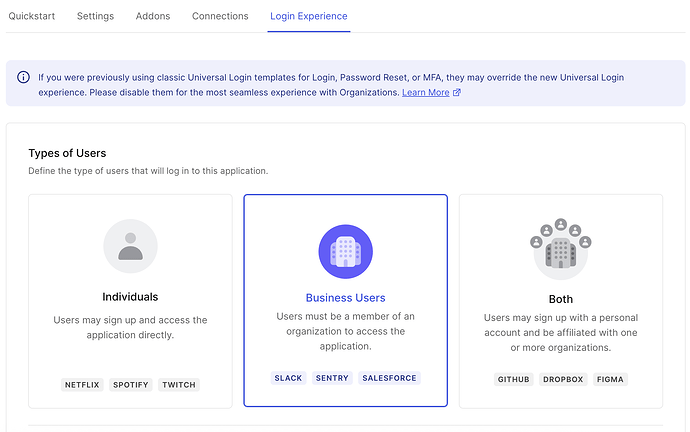Click the Both building-with-people icon
The image size is (690, 432).
tap(561, 249)
